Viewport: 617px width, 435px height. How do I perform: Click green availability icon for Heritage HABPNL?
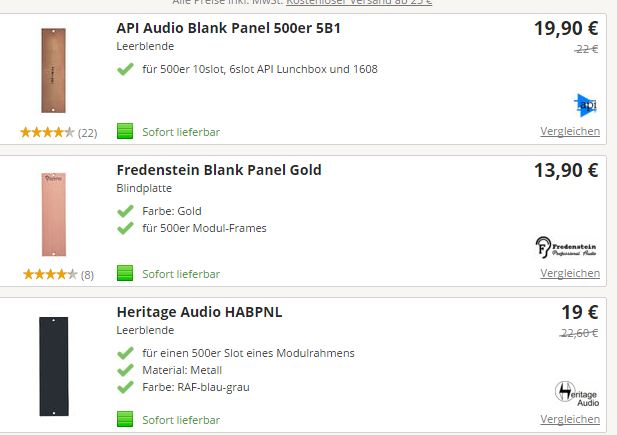click(125, 419)
